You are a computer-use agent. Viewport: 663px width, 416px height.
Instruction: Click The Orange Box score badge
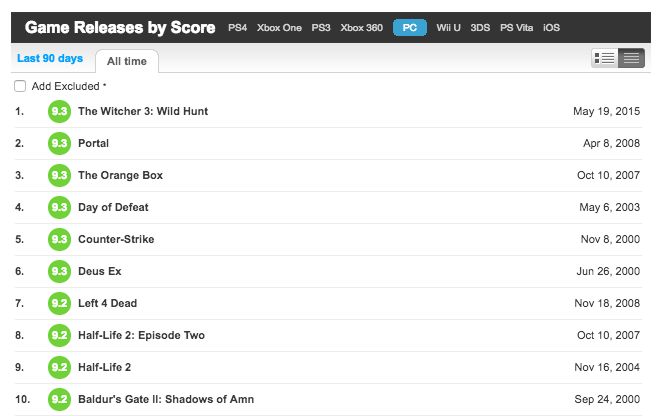tap(59, 175)
